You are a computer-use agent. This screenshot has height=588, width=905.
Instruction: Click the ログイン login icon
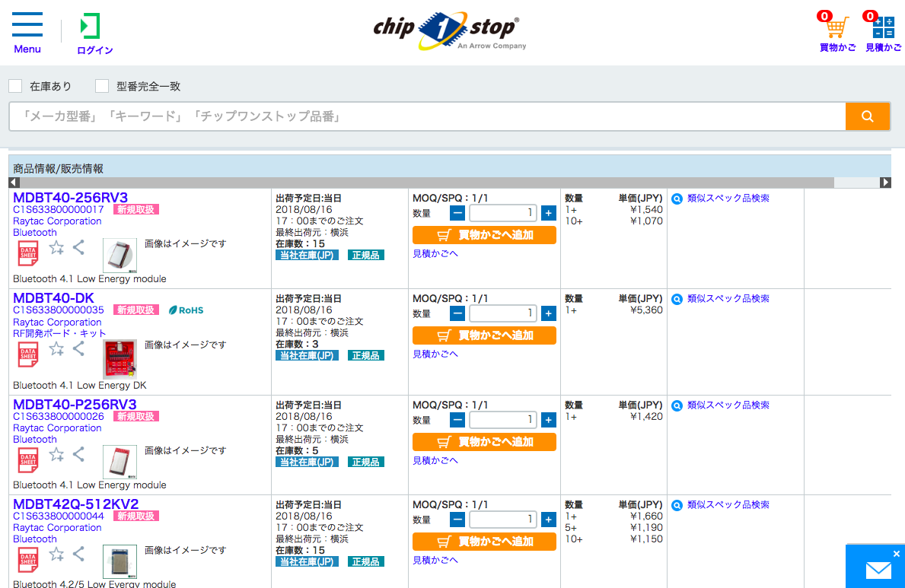pyautogui.click(x=91, y=26)
